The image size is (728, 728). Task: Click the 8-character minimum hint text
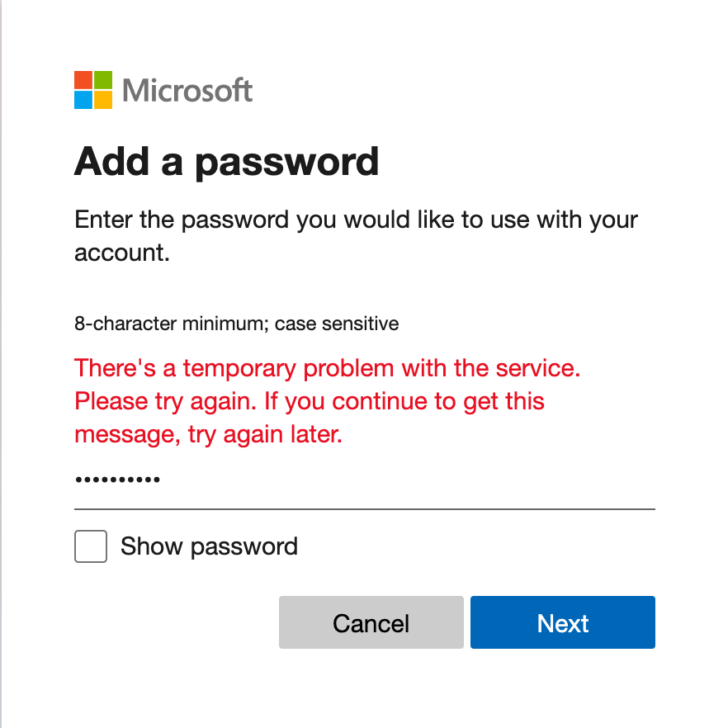[x=236, y=324]
